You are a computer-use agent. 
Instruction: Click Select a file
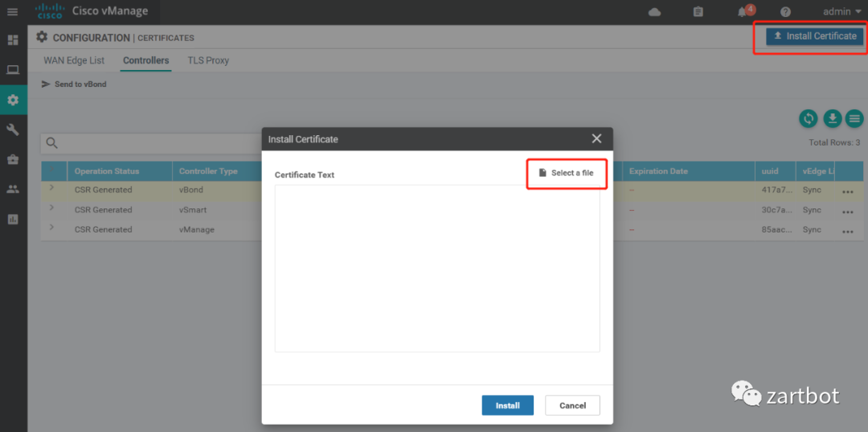pos(566,173)
